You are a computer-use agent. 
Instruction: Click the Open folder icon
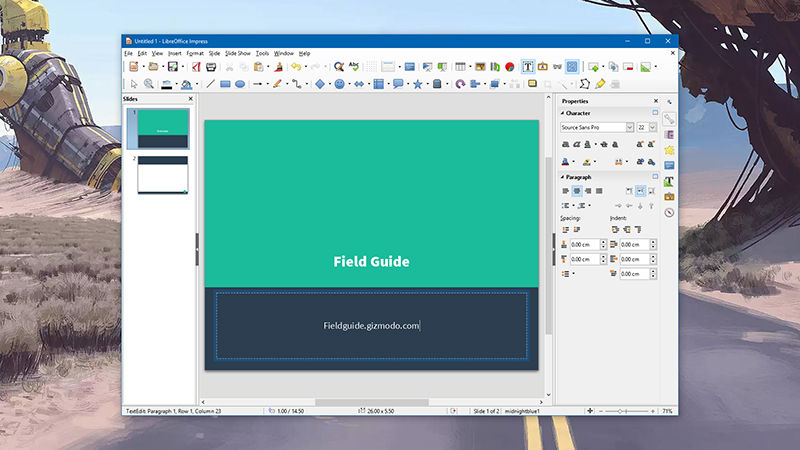pos(153,67)
